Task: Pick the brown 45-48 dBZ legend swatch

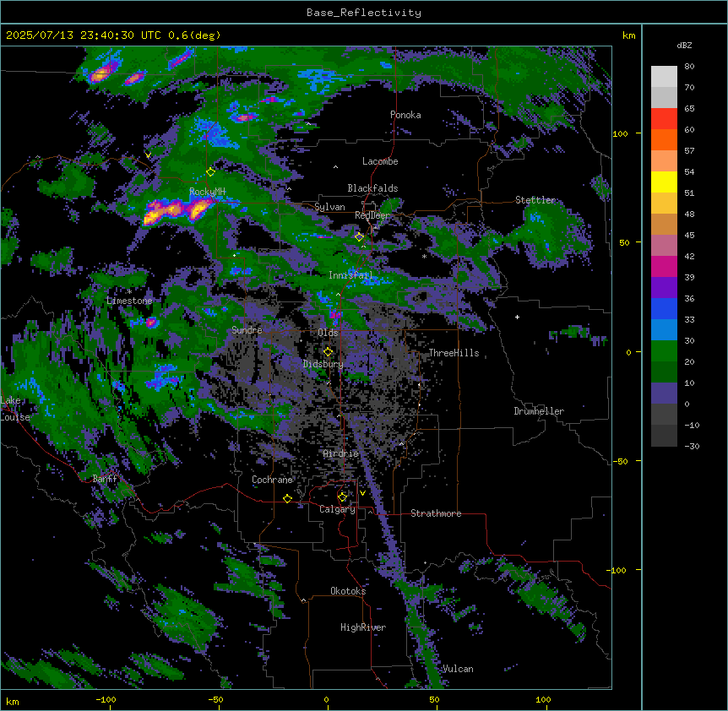Action: pos(664,224)
